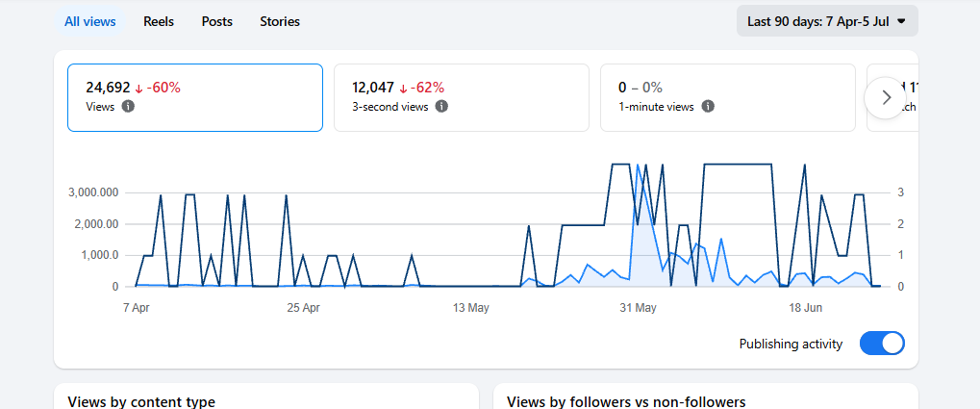Toggle the Publishing activity switch off
The image size is (980, 409).
click(x=882, y=344)
